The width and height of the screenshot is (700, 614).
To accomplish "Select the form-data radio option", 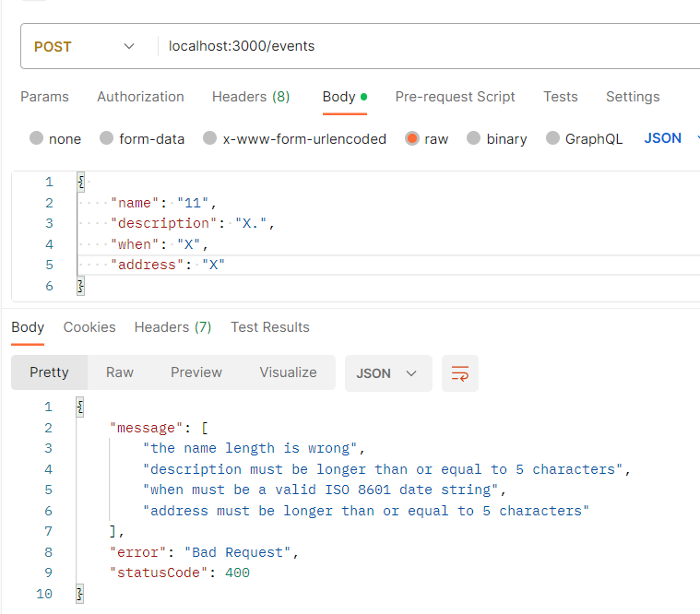I will tap(107, 138).
